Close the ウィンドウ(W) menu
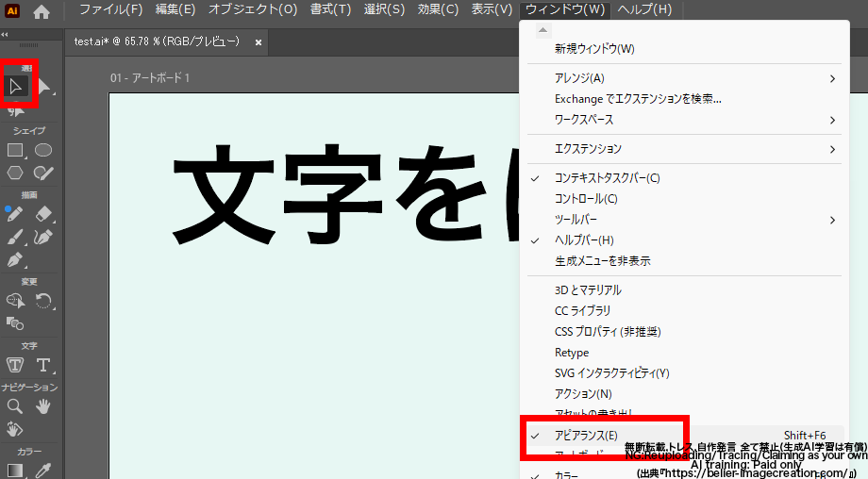This screenshot has width=868, height=479. (x=565, y=9)
